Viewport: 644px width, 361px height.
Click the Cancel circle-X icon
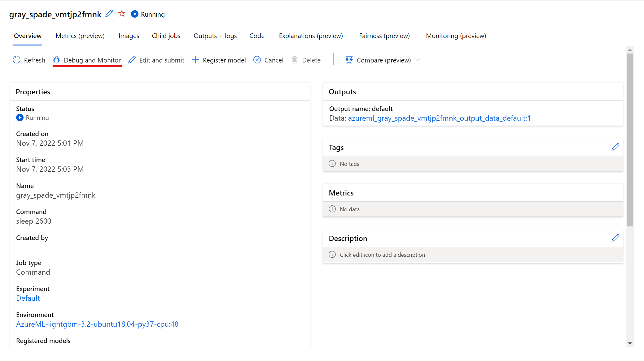coord(256,60)
